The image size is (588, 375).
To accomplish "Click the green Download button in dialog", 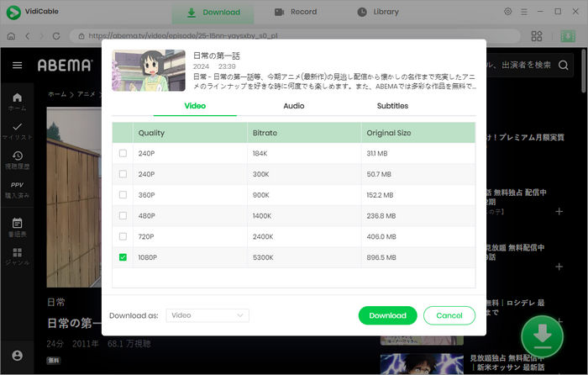I will click(388, 315).
